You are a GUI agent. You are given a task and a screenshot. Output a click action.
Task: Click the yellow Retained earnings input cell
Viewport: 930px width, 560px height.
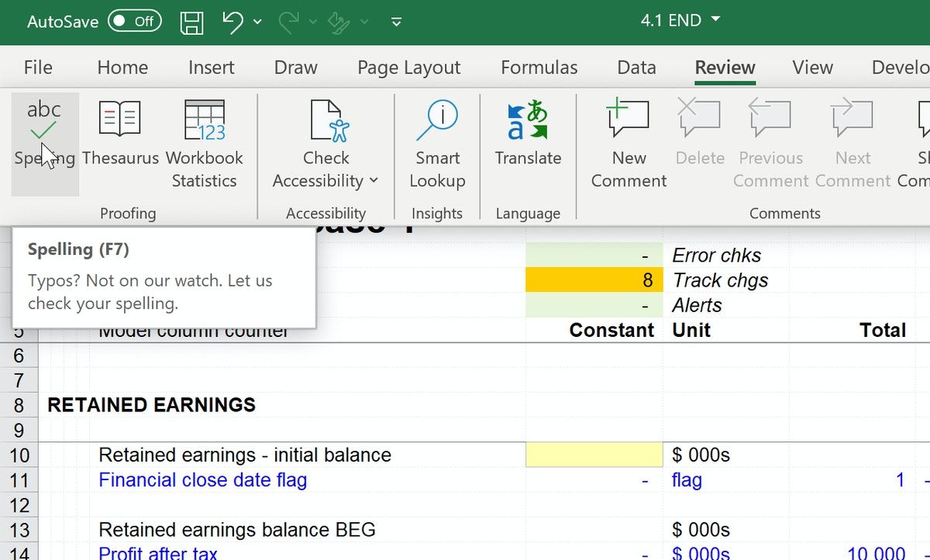[594, 455]
